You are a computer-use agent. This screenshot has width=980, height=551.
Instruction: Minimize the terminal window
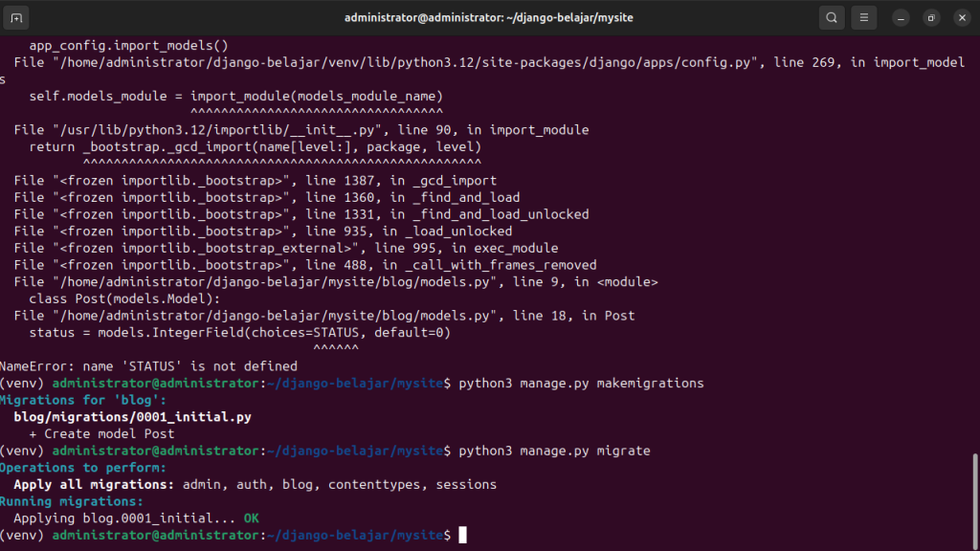(901, 18)
